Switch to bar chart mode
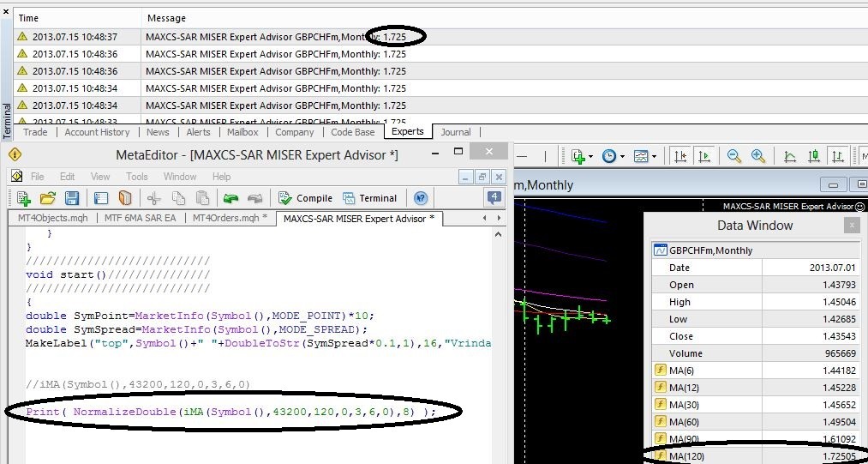The height and width of the screenshot is (464, 868). point(838,156)
